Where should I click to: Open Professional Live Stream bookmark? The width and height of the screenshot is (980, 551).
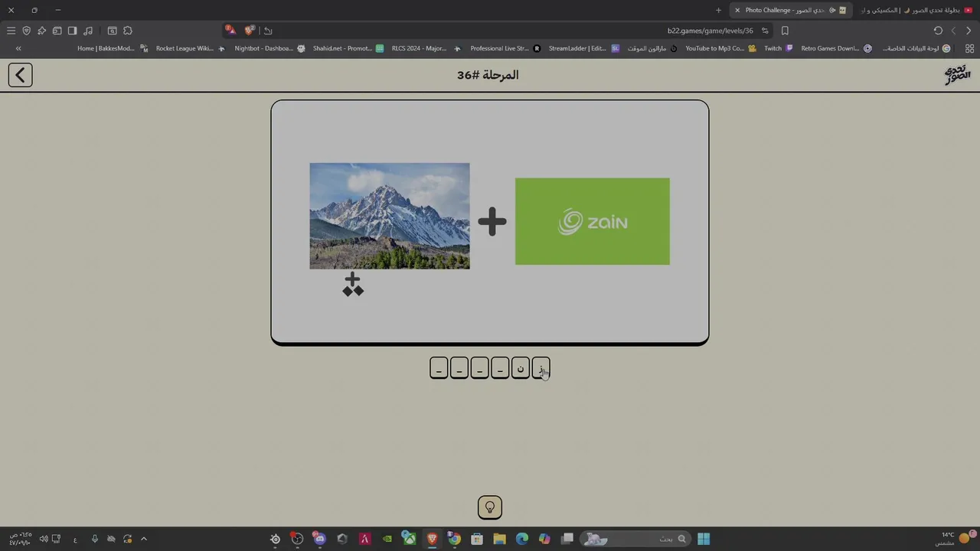click(x=505, y=48)
